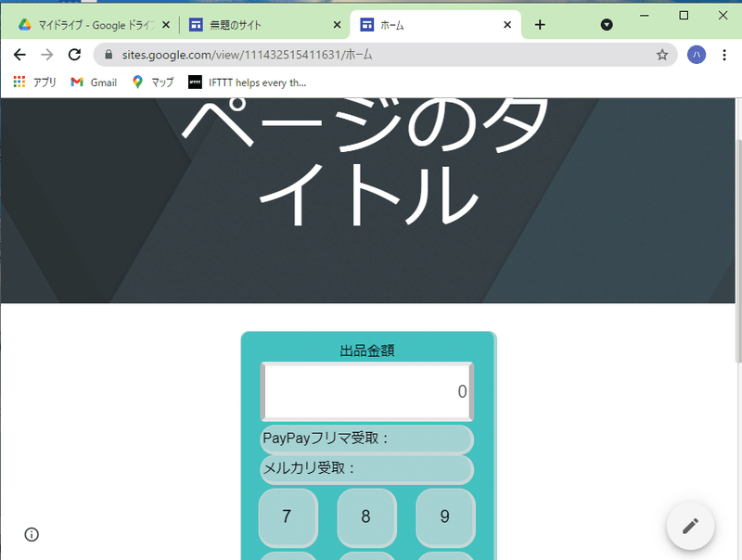The height and width of the screenshot is (560, 742).
Task: Open the site editor with the pencil button
Action: pos(690,526)
